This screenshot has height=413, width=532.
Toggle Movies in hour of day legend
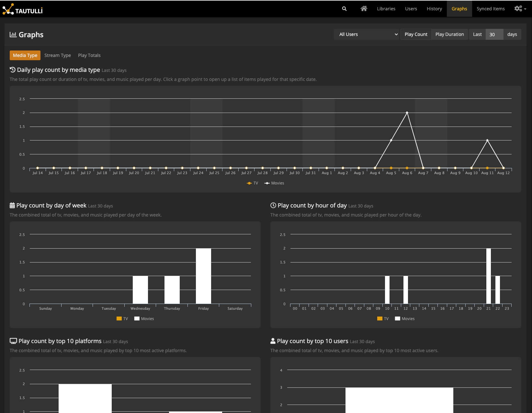[405, 319]
